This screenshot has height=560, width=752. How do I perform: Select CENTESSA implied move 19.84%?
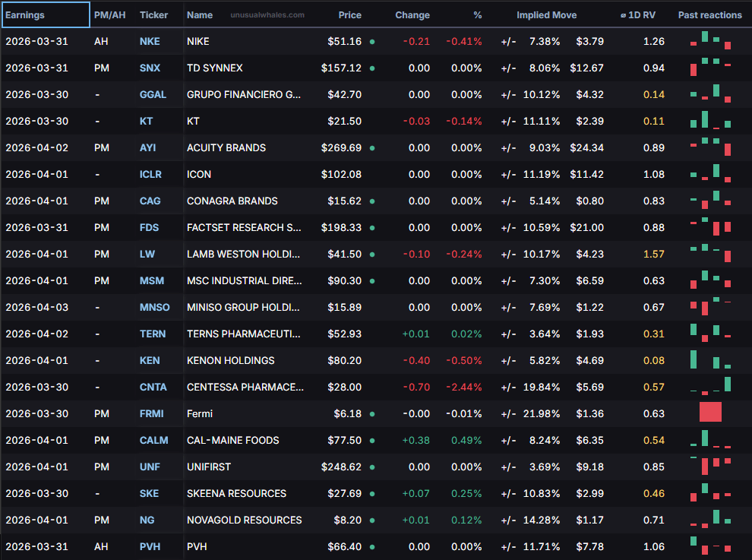(x=542, y=387)
